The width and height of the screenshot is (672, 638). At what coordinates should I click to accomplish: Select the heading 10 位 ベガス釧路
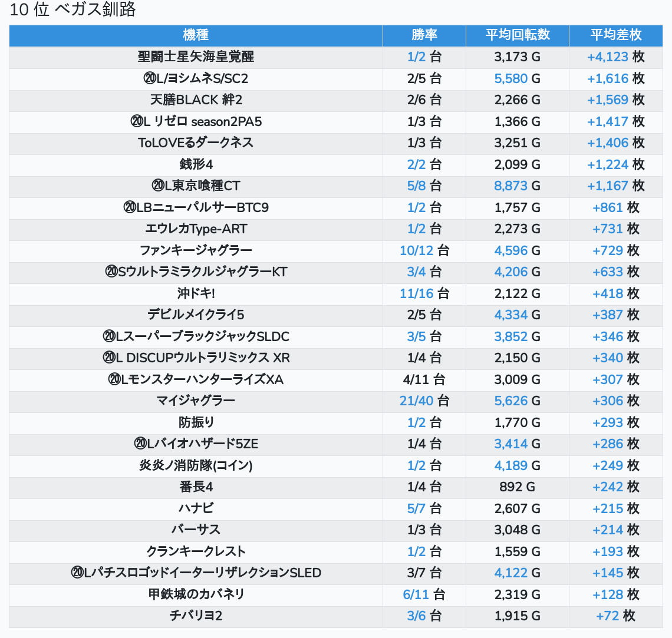coord(73,9)
